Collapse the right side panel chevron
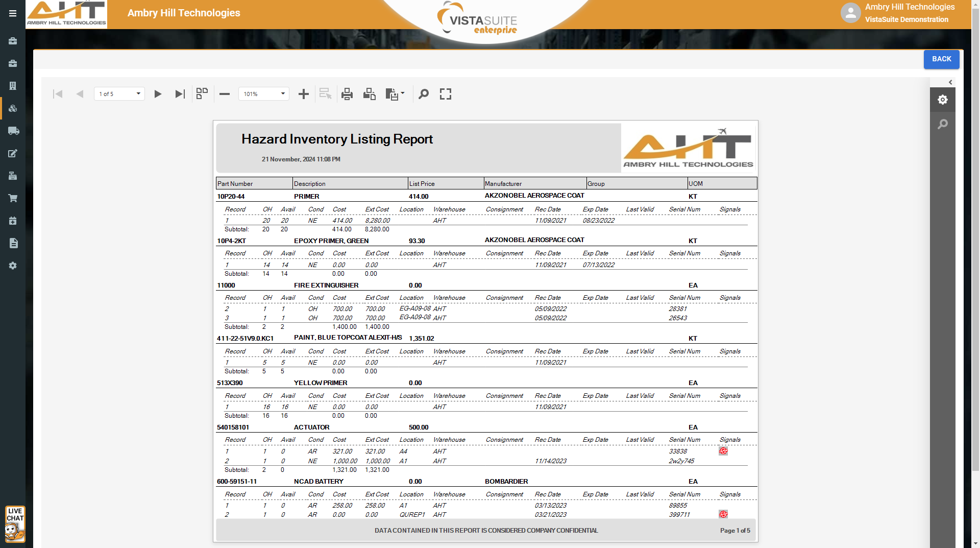Viewport: 980px width, 548px height. (x=950, y=82)
